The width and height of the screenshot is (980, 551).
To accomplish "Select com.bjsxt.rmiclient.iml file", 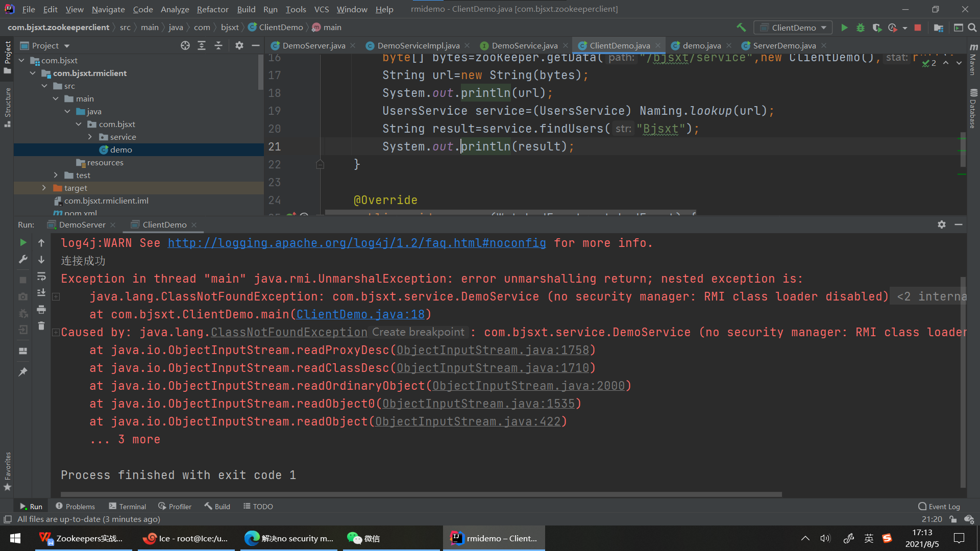I will pyautogui.click(x=106, y=201).
